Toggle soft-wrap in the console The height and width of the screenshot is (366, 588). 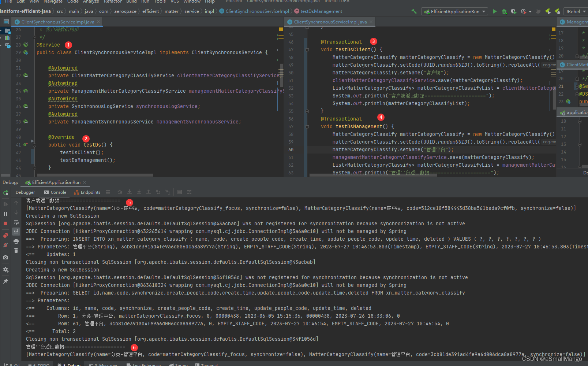(16, 222)
